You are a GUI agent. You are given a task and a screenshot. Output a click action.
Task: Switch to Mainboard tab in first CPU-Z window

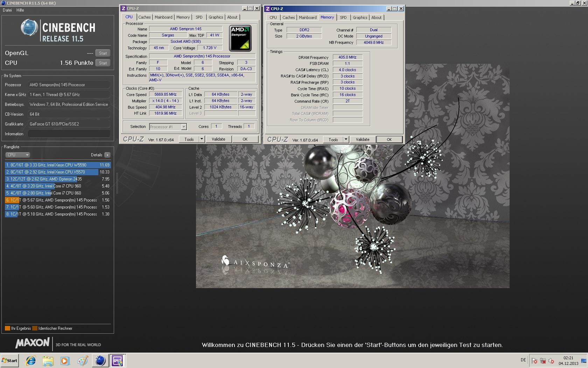click(163, 17)
